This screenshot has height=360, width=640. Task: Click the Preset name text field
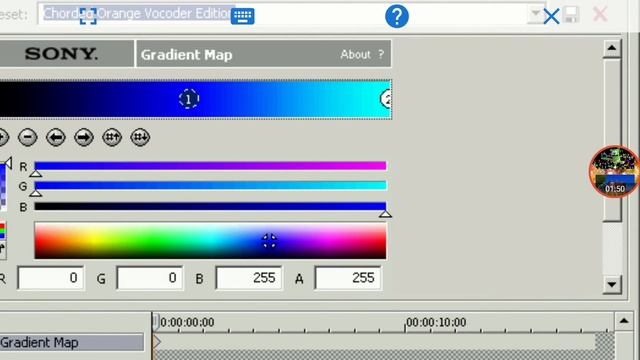coord(282,13)
